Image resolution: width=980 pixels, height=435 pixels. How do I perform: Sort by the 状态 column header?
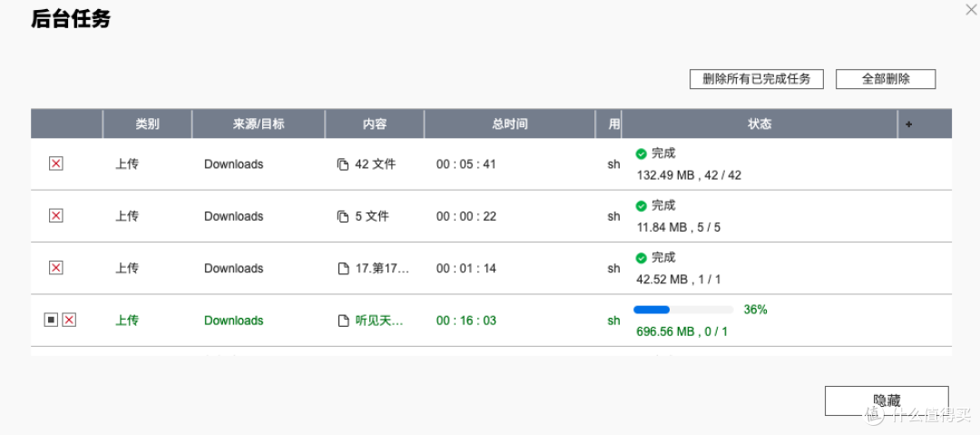point(759,124)
